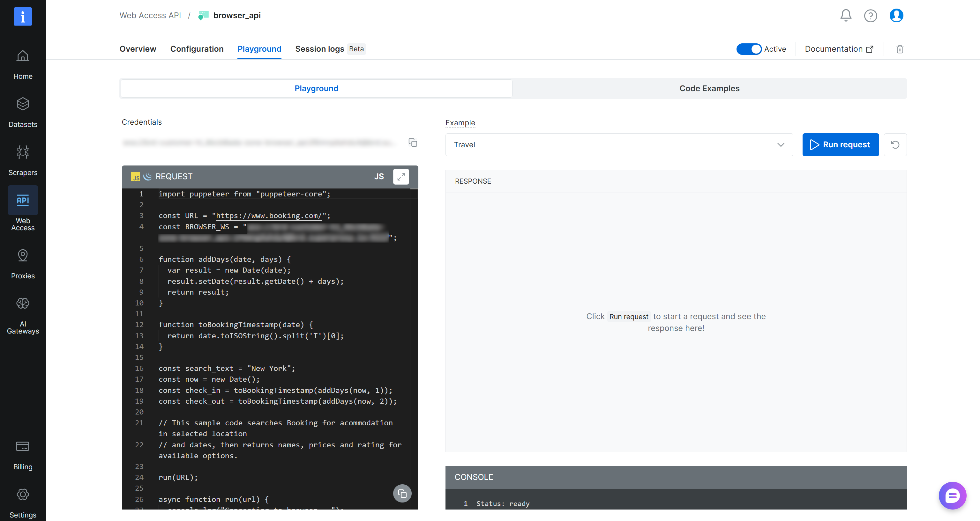Screen dimensions: 980x521
Task: Expand the request code editor to fullscreen
Action: click(x=401, y=176)
